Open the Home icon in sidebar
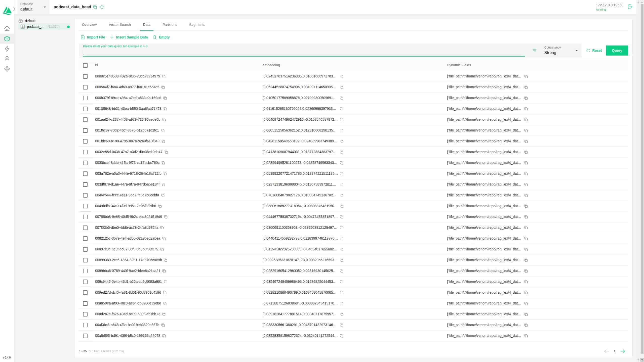The height and width of the screenshot is (362, 644). click(7, 28)
